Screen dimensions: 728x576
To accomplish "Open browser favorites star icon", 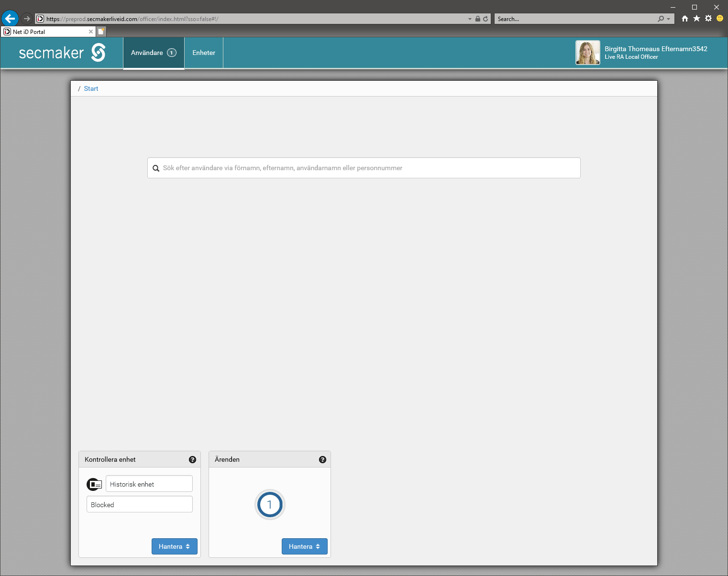I will coord(696,19).
